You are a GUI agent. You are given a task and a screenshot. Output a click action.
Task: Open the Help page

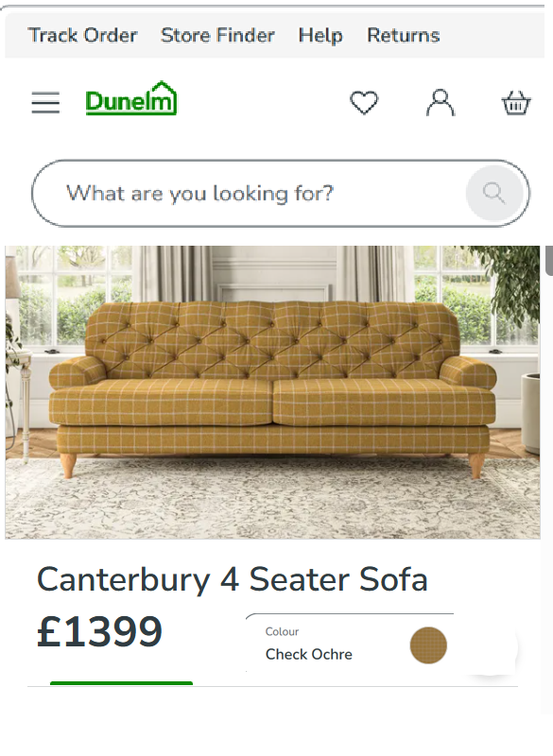point(320,35)
